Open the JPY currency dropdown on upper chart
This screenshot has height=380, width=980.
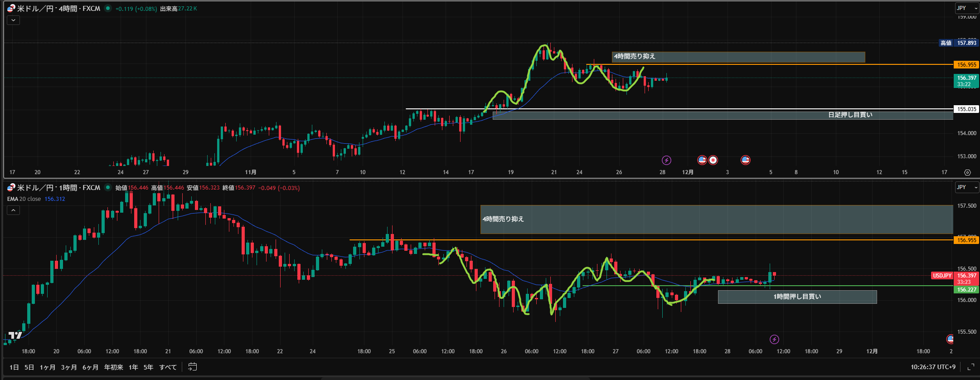pos(966,8)
